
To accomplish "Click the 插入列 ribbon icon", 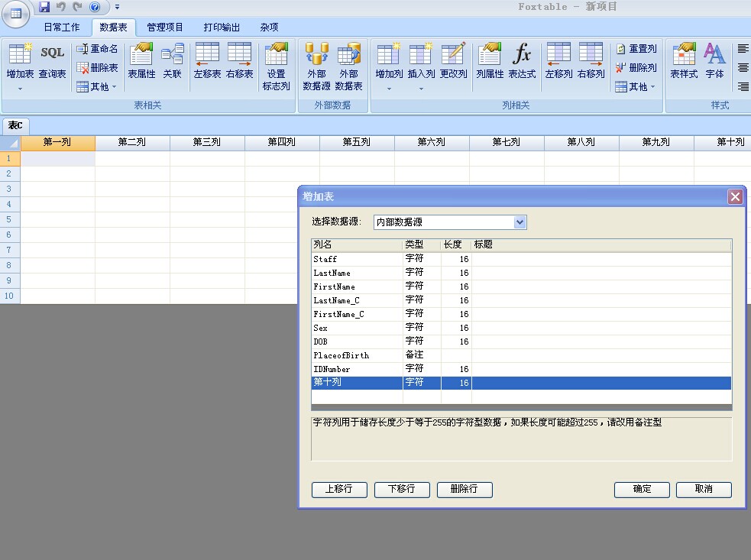I will [x=421, y=60].
